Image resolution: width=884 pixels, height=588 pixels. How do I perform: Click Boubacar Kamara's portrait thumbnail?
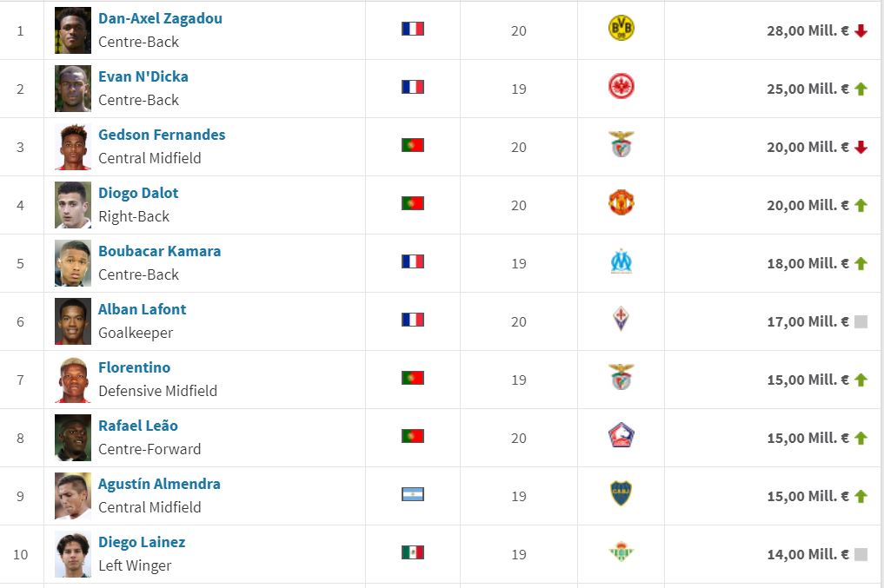[72, 262]
